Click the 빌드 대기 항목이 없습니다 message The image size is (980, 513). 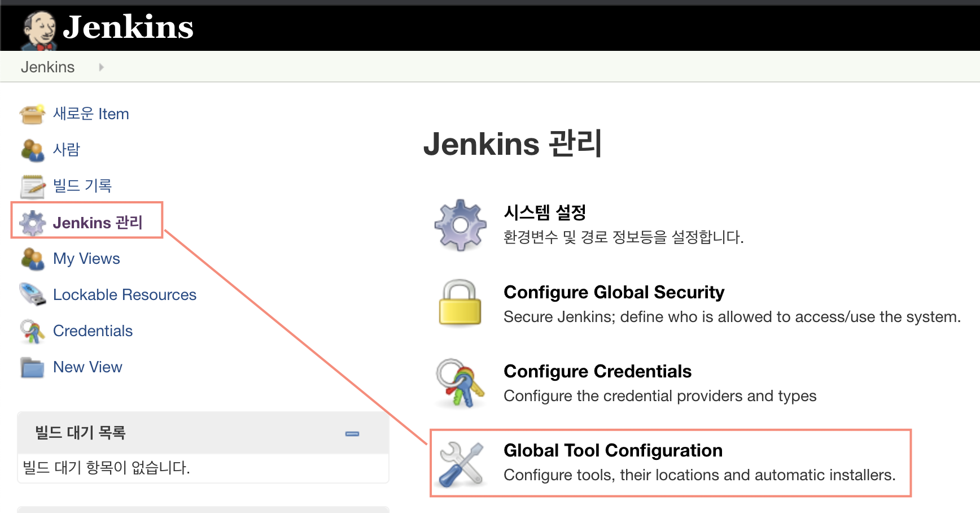tap(106, 468)
